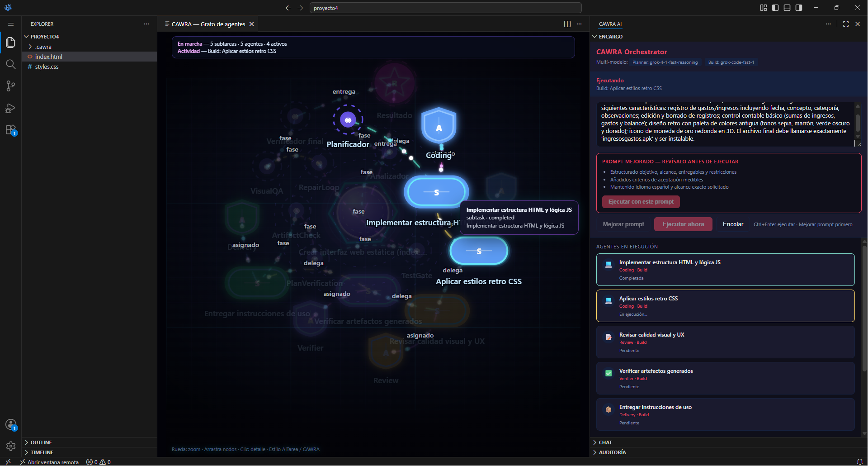Open the Run and Debug view icon
Screen dimensions: 868x466
click(10, 108)
